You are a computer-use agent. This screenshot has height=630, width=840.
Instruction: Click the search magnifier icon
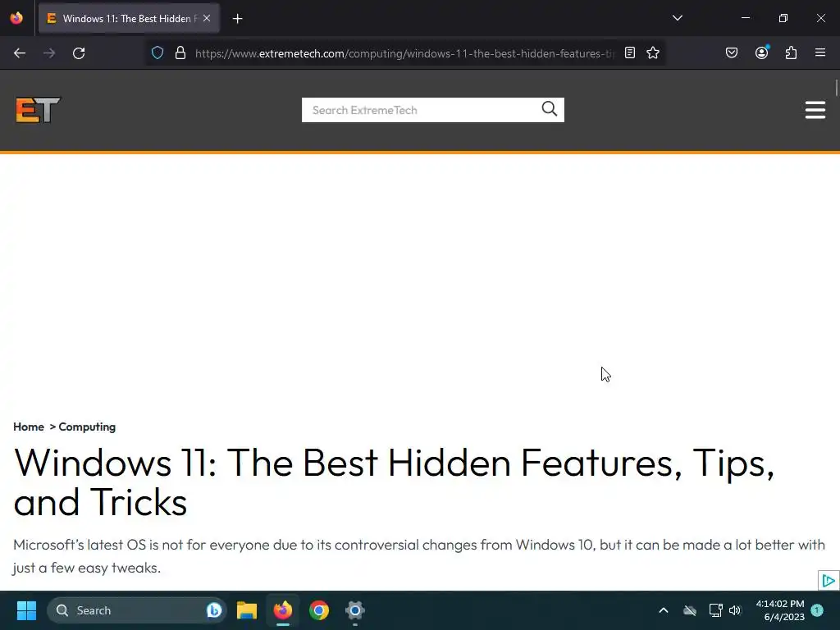pos(549,109)
